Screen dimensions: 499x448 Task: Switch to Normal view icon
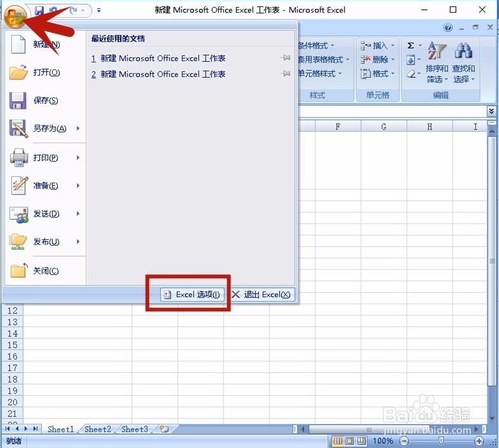click(337, 441)
